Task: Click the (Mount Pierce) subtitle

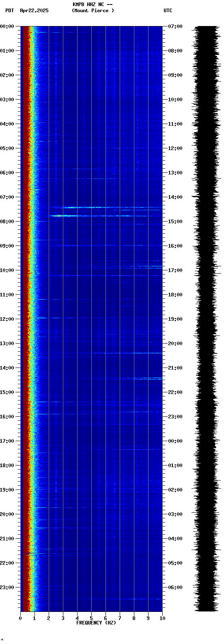Action: 93,11
